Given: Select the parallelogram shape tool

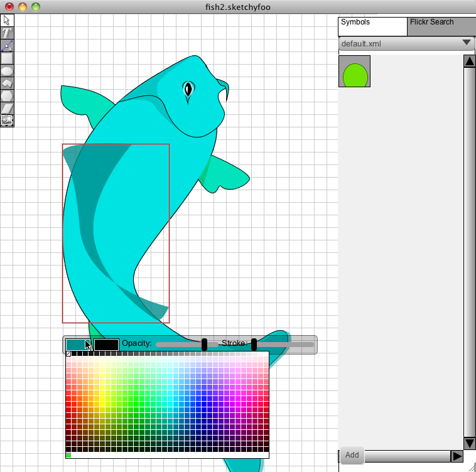Looking at the screenshot, I should coord(7,109).
